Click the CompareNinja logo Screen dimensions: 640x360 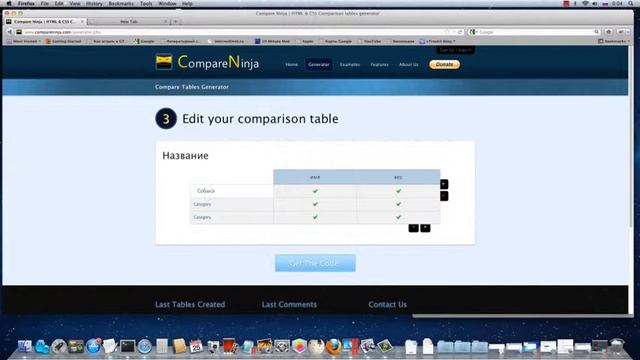point(207,62)
